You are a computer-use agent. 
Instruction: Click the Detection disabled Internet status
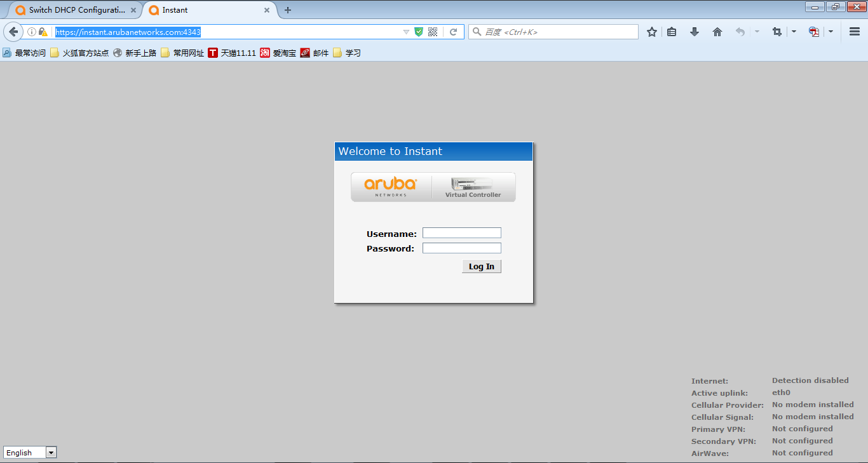[810, 380]
